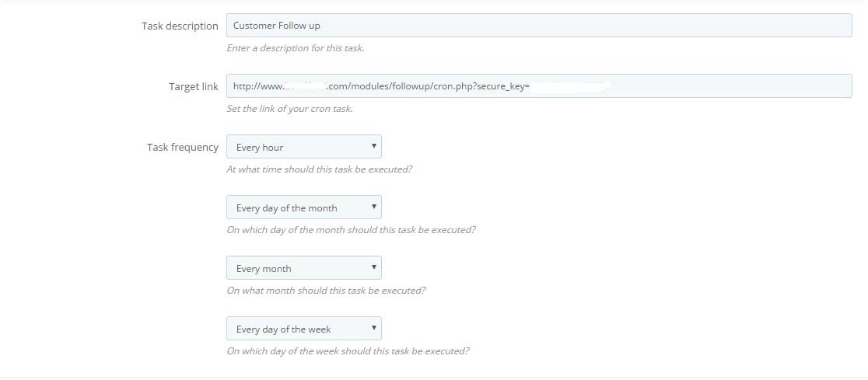Click the arrow on the day of month select
The height and width of the screenshot is (380, 868).
pyautogui.click(x=373, y=207)
